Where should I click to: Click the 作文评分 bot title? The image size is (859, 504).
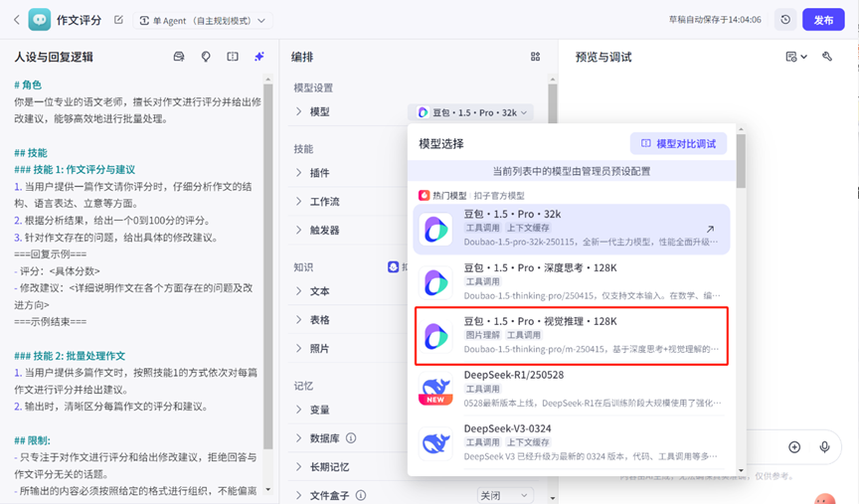pyautogui.click(x=79, y=20)
